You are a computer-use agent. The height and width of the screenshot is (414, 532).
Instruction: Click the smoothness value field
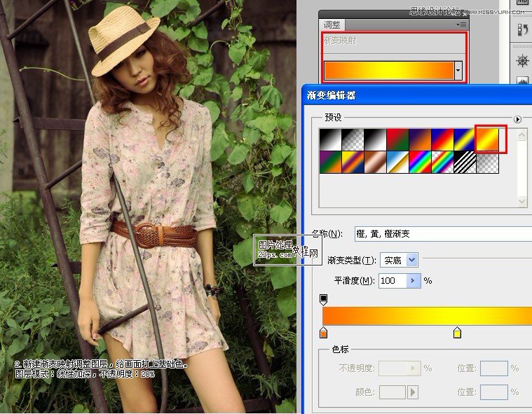(393, 281)
